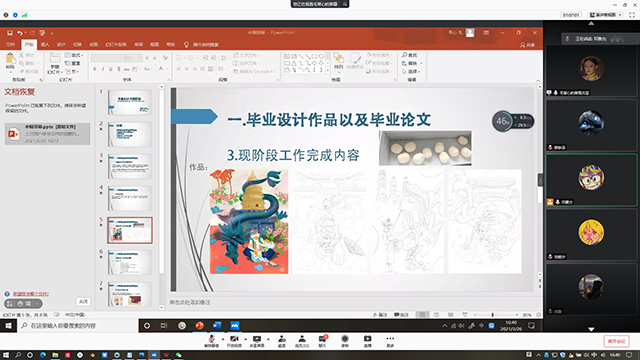Open the File tab
640x360 pixels.
[x=11, y=44]
